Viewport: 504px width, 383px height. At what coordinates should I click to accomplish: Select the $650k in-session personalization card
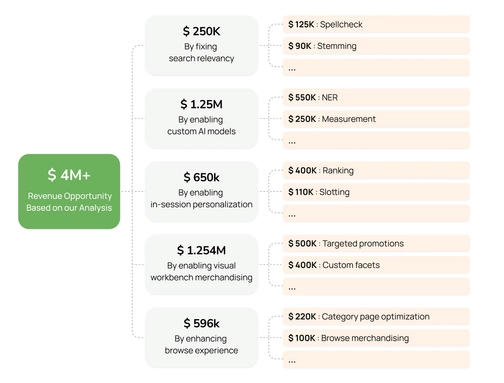point(201,192)
